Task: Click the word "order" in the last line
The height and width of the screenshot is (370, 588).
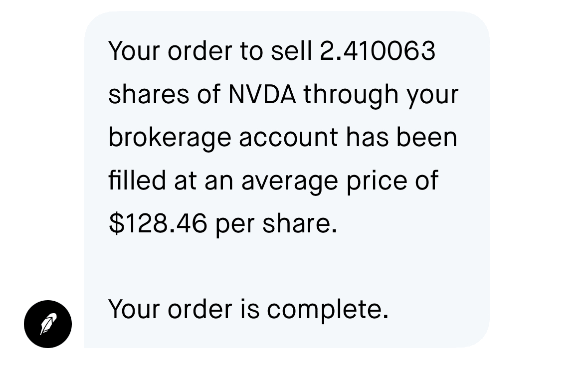Action: point(200,309)
